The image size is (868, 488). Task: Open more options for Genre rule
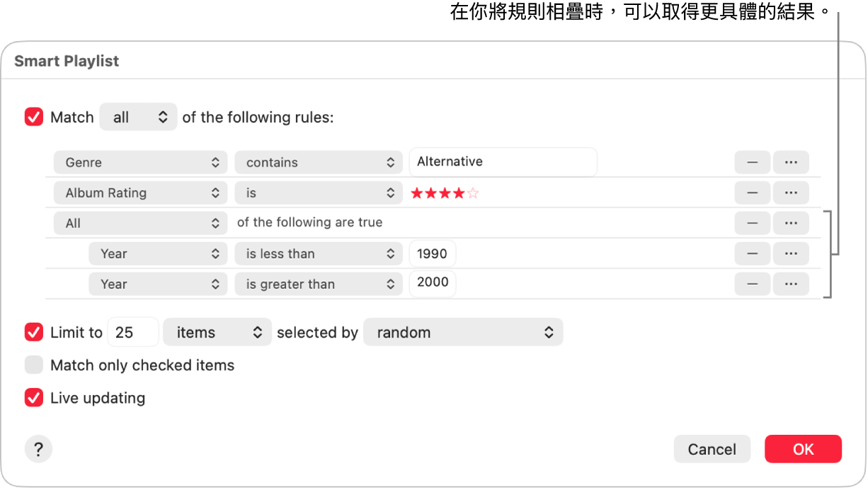pyautogui.click(x=791, y=162)
